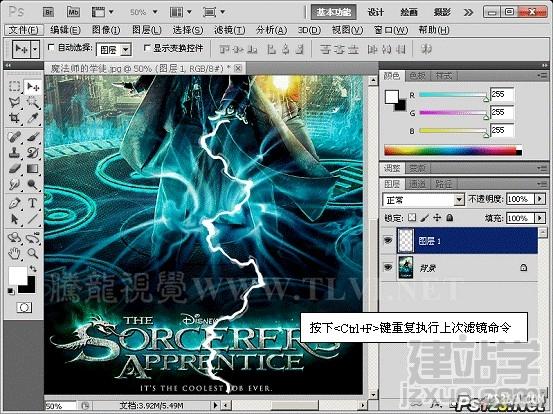Select the Lasso tool
The image size is (553, 414).
click(14, 102)
